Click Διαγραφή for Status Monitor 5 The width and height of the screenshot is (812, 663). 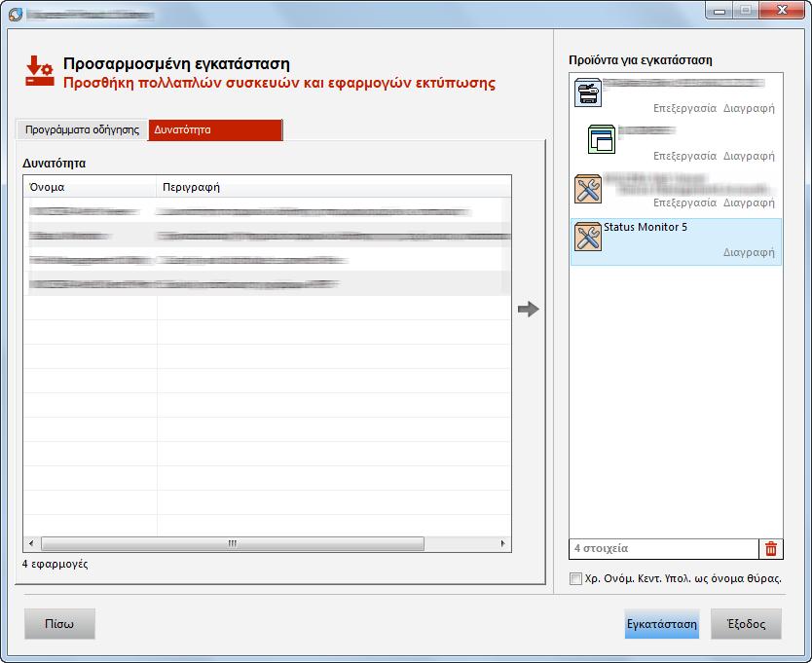pyautogui.click(x=749, y=252)
